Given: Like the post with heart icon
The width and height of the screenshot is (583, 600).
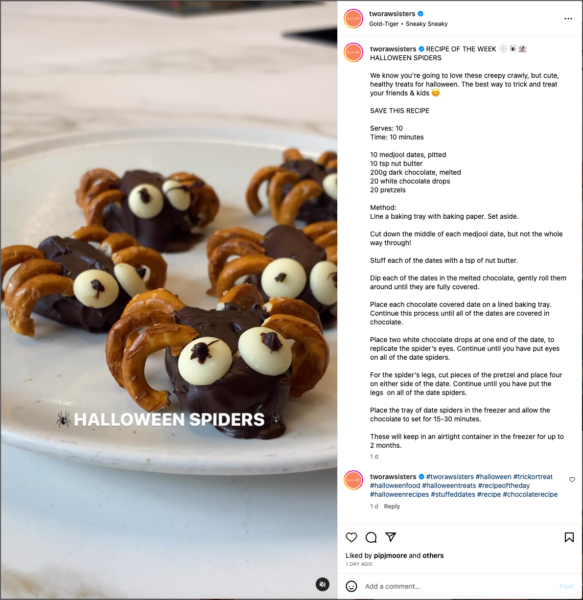Looking at the screenshot, I should pos(351,537).
